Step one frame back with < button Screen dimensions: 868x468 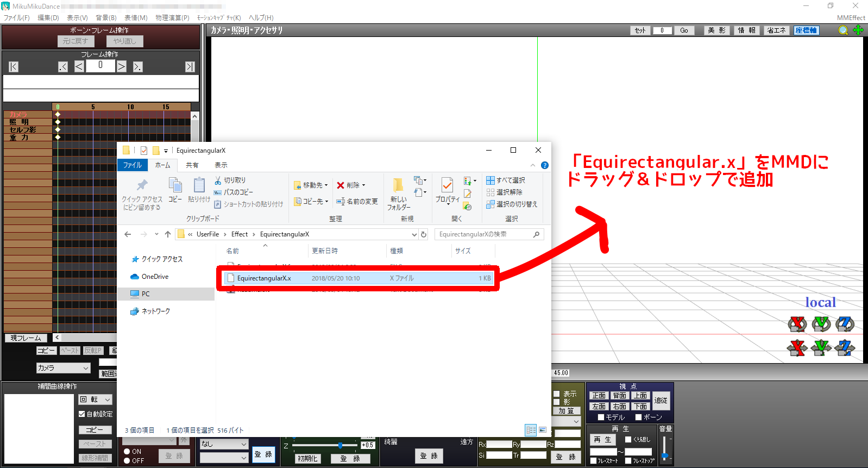(79, 66)
